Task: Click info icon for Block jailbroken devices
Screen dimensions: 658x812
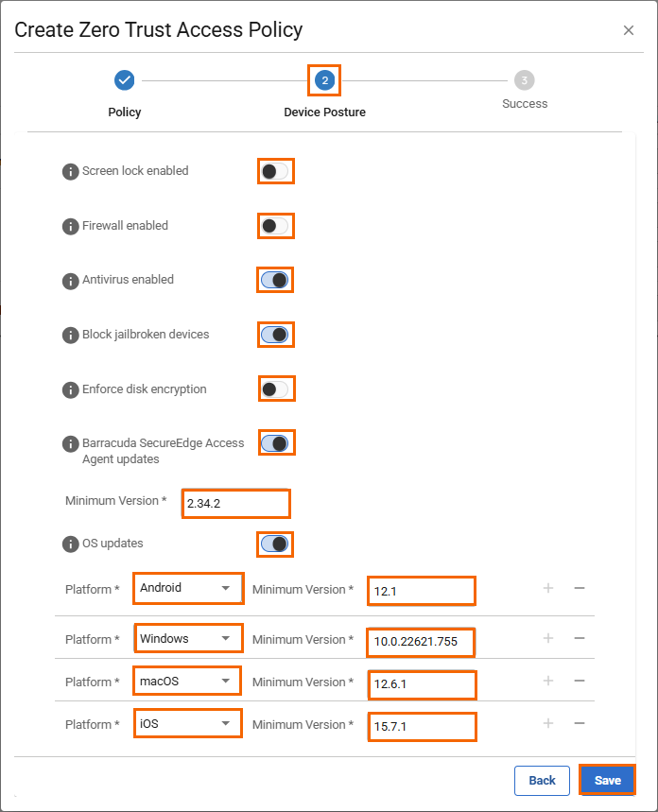Action: [70, 335]
